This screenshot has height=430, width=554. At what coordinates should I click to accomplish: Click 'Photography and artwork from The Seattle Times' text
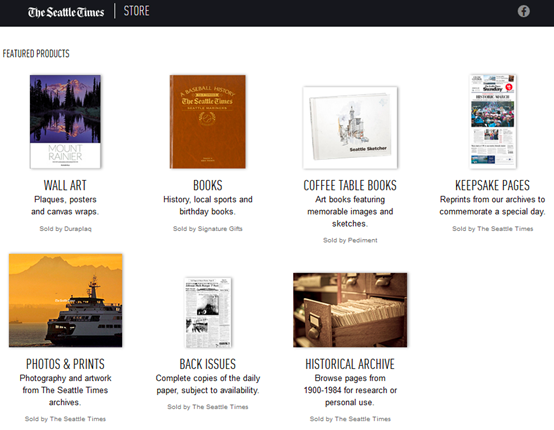(x=65, y=390)
